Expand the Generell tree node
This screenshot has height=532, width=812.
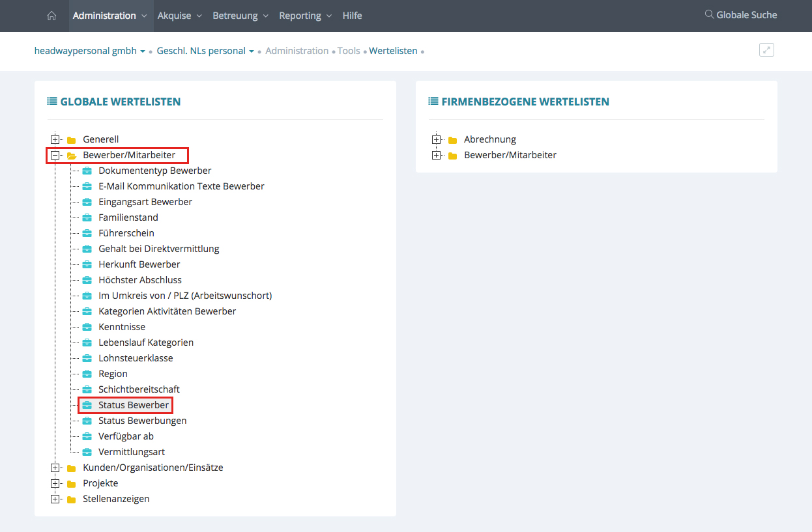click(55, 139)
